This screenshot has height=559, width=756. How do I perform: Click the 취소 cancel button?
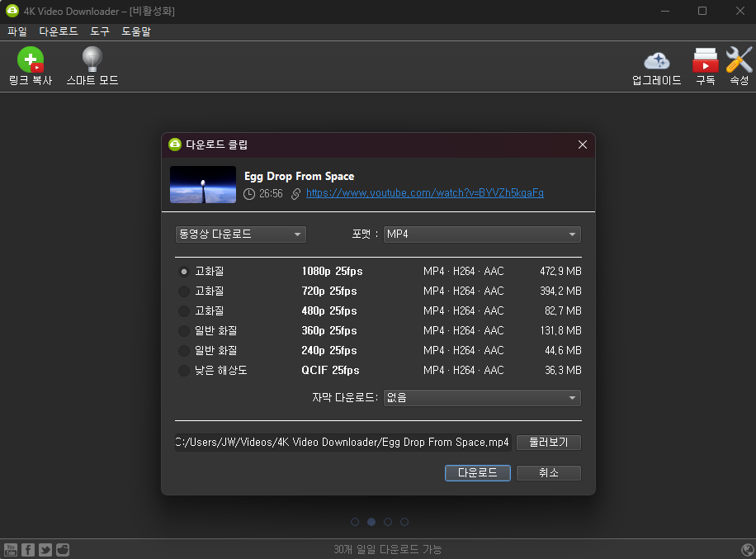click(549, 472)
